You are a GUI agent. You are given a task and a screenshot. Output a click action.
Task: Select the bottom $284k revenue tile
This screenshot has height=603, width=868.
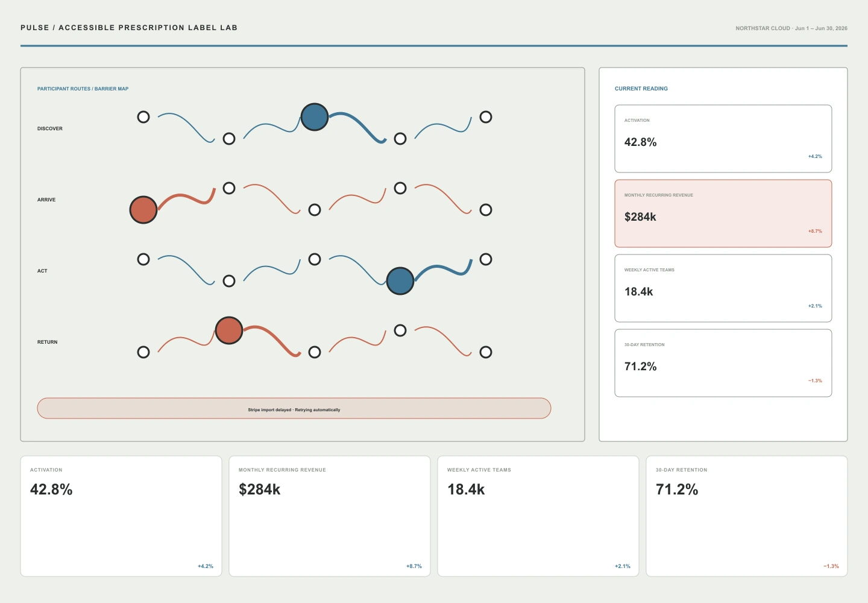(330, 516)
